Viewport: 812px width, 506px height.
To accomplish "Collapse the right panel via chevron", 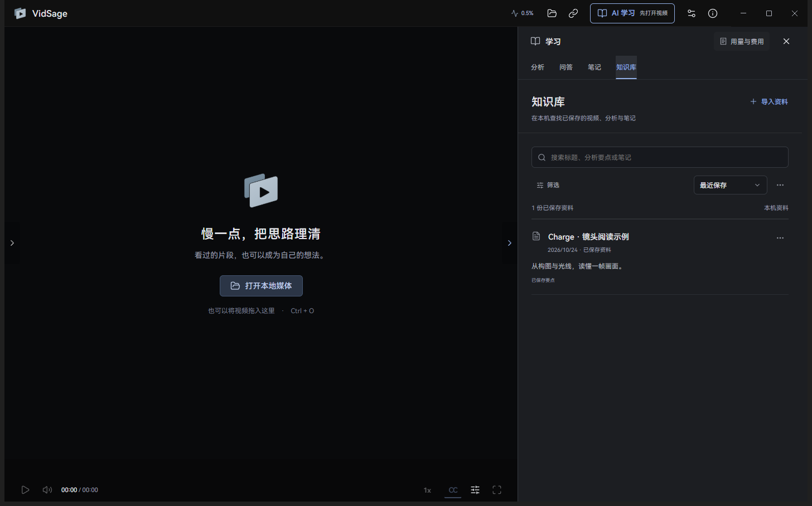I will point(509,243).
